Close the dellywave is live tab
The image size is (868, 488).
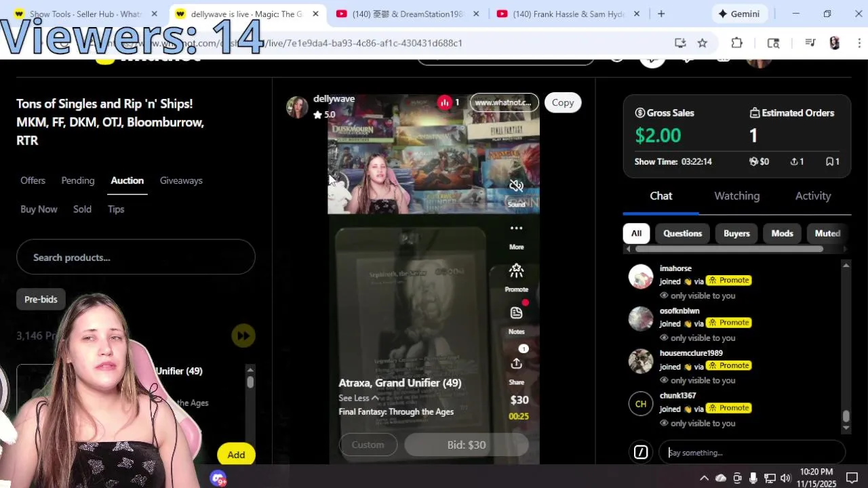pos(315,14)
